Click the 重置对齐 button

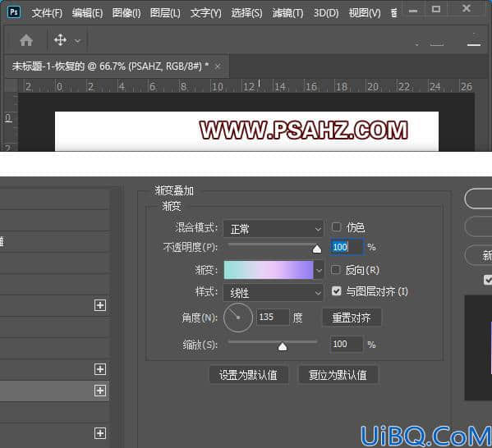click(x=352, y=318)
